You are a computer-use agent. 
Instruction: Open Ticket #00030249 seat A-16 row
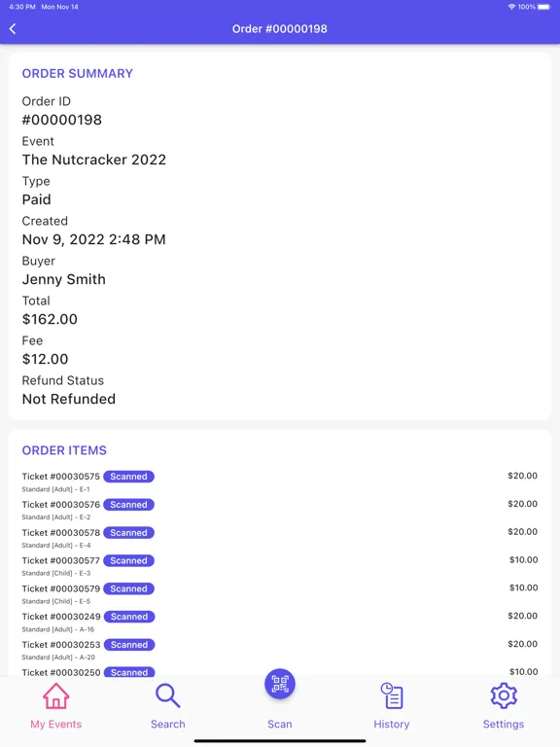pos(280,622)
